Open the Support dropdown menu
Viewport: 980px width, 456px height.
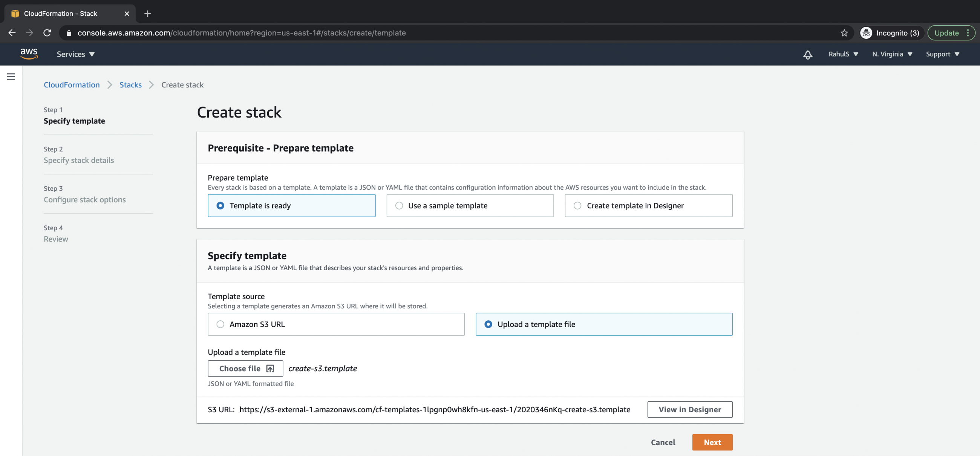[x=942, y=54]
